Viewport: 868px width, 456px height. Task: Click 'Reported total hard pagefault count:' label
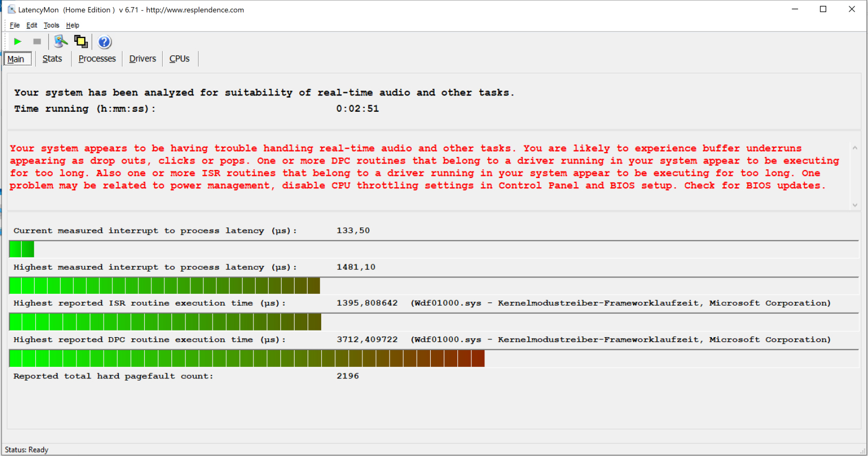[113, 376]
